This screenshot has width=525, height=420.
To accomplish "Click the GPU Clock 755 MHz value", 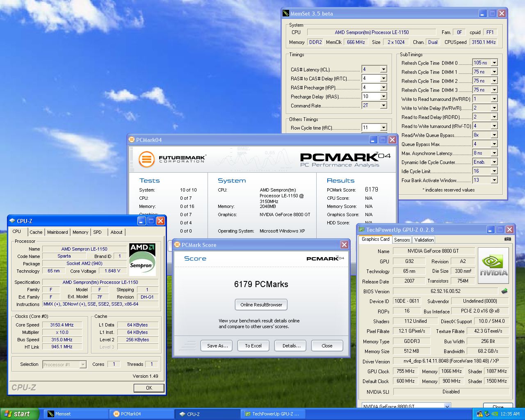I will point(406,371).
